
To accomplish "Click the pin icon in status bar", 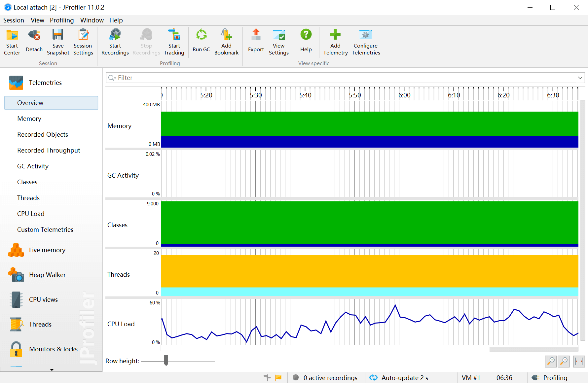I will tap(267, 378).
